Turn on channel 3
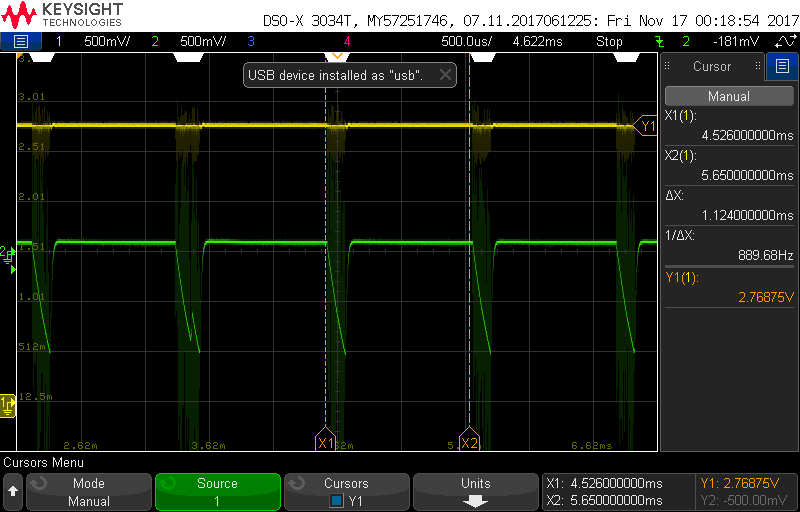The width and height of the screenshot is (800, 512). 251,42
